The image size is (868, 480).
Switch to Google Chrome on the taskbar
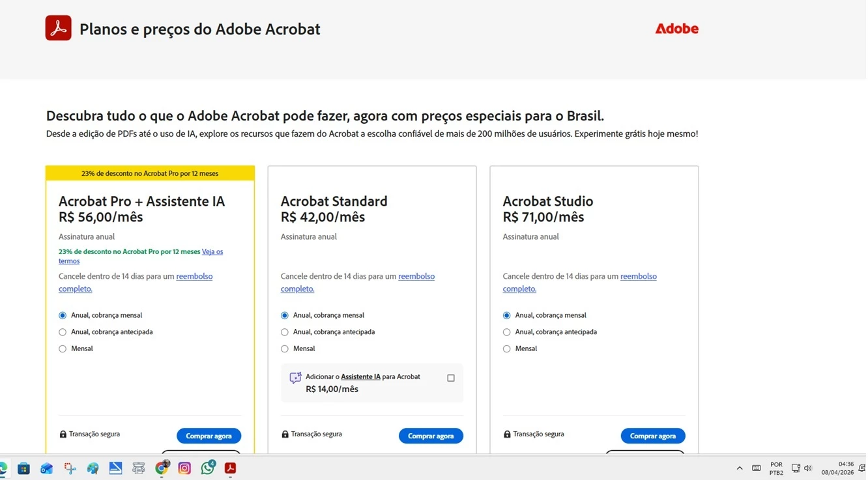pos(162,468)
